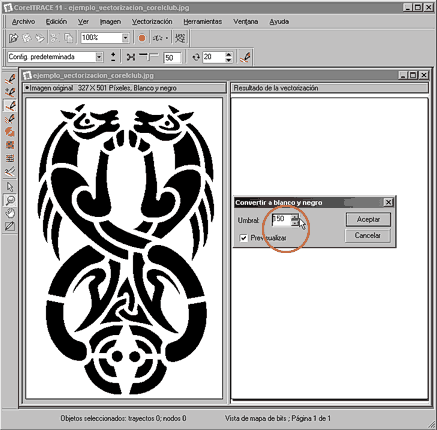The image size is (437, 430).
Task: Click the Aceptar button
Action: (x=368, y=219)
